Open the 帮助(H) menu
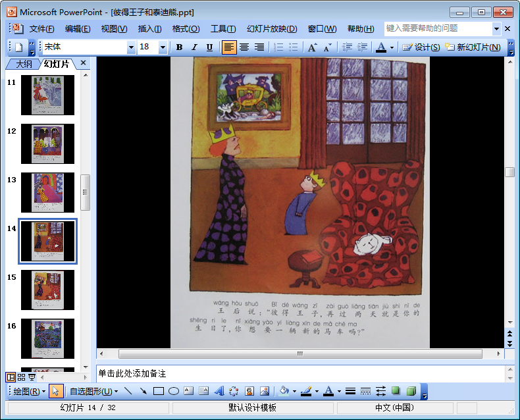The height and width of the screenshot is (420, 520). 361,29
